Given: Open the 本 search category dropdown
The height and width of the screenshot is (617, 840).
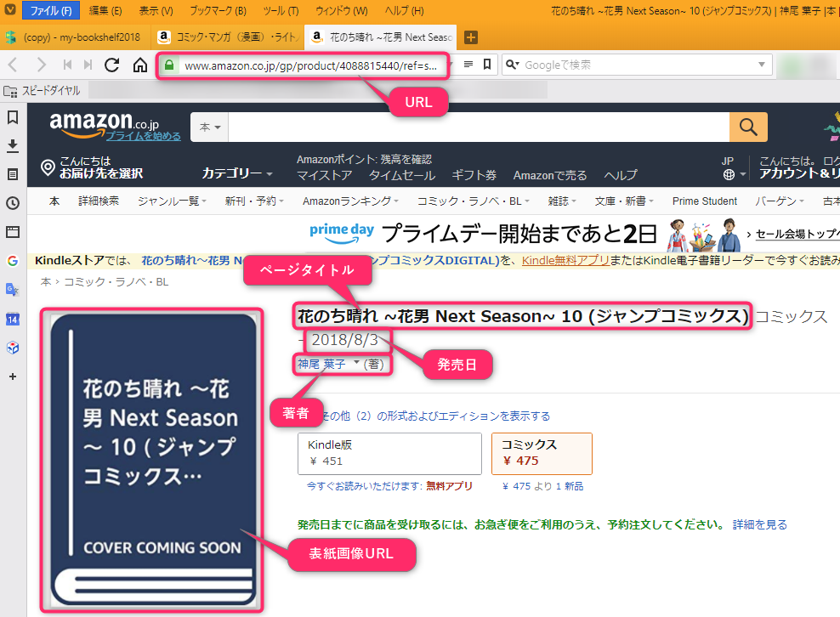Looking at the screenshot, I should [x=209, y=127].
